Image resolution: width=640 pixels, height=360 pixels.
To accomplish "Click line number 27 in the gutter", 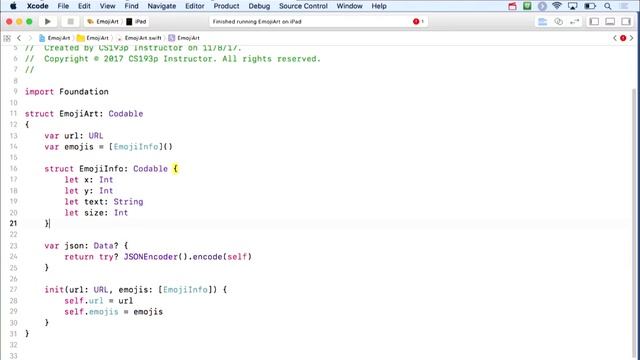I will tap(13, 289).
